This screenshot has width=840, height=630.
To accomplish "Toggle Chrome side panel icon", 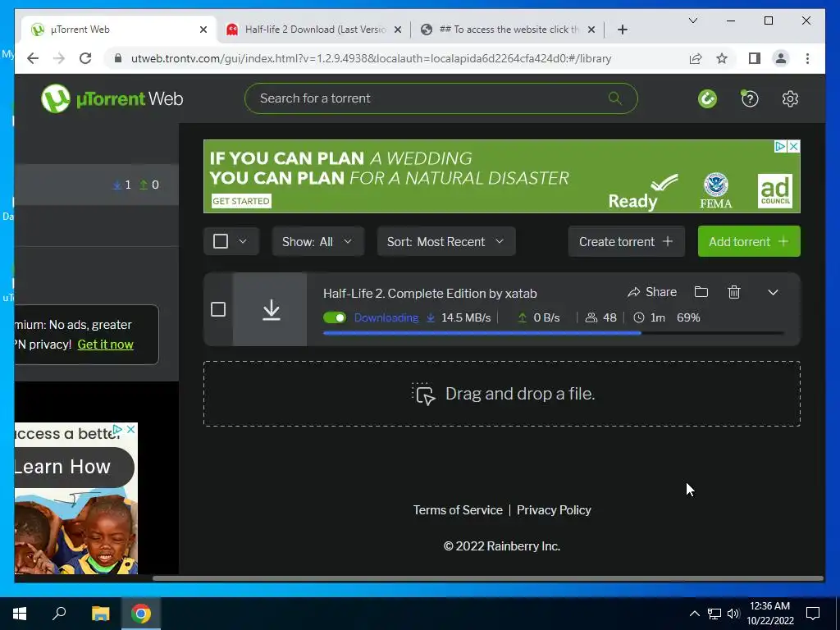I will [x=755, y=58].
